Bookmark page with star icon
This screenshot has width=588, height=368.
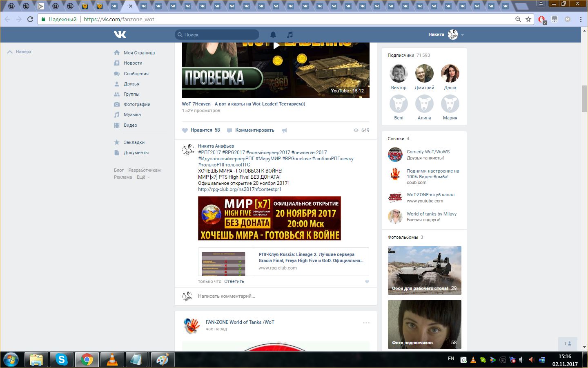(528, 19)
